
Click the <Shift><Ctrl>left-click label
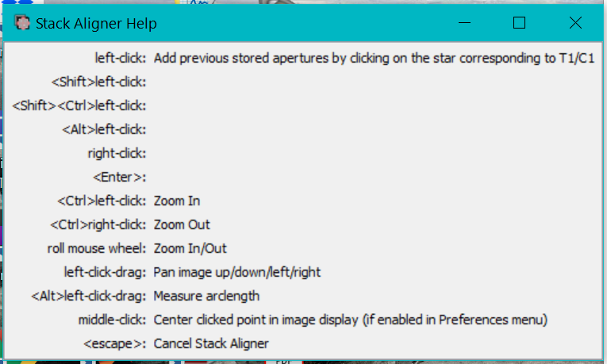pyautogui.click(x=79, y=105)
